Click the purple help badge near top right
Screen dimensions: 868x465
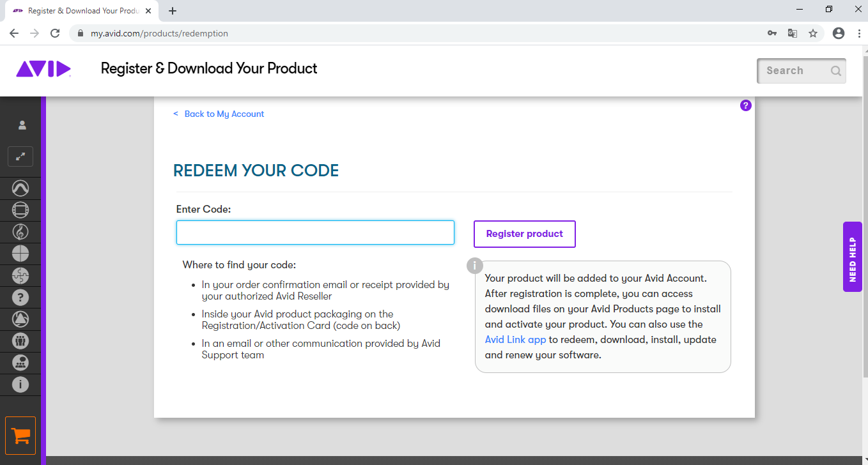pos(746,105)
